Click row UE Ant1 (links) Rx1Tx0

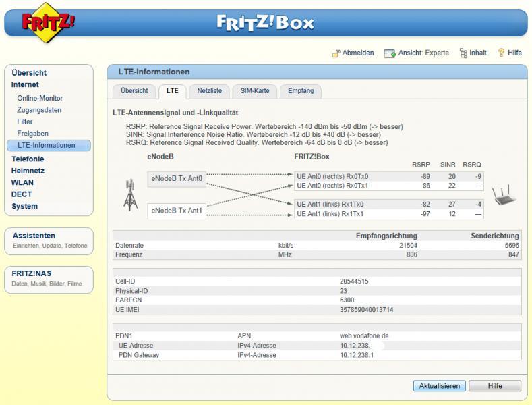pyautogui.click(x=389, y=205)
